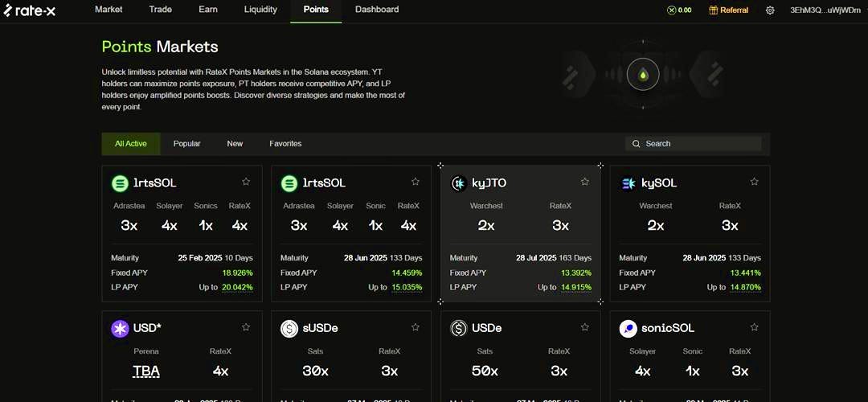Open the Dashboard tab
The image size is (868, 402).
coord(377,10)
